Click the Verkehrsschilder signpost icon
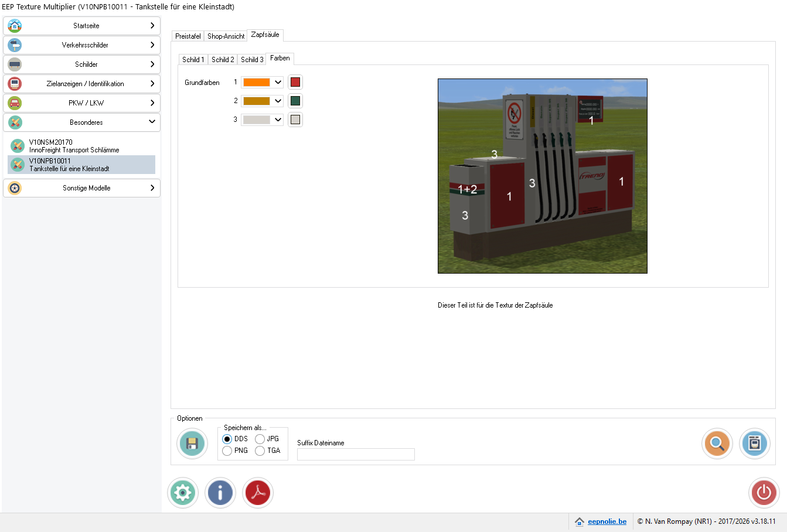787x532 pixels. click(15, 45)
